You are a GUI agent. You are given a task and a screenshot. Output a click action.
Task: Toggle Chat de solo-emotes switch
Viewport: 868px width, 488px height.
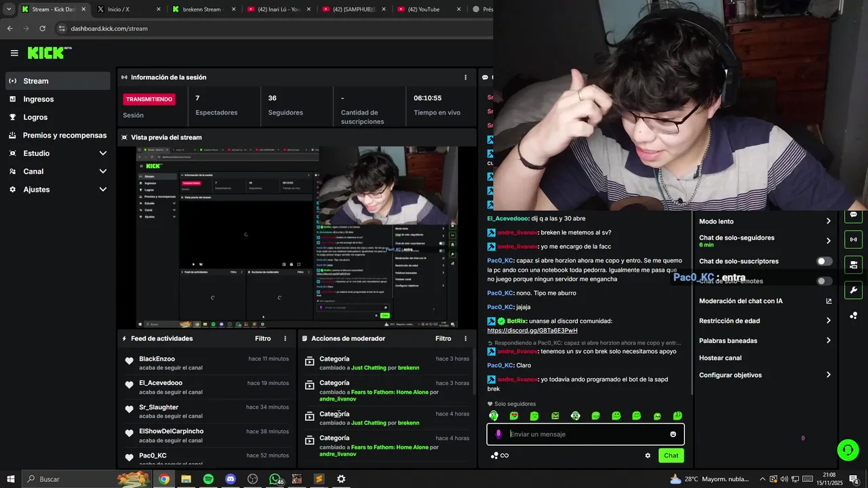(x=824, y=281)
